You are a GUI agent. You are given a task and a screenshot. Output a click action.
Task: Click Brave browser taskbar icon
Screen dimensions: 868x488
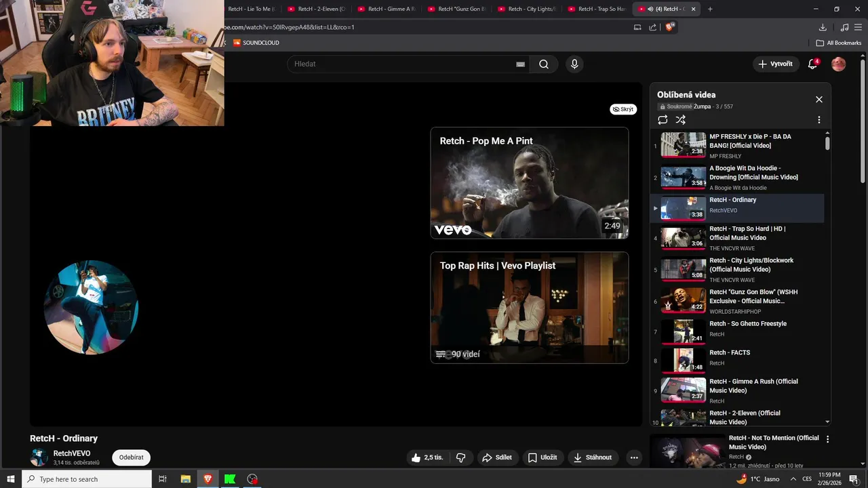208,479
